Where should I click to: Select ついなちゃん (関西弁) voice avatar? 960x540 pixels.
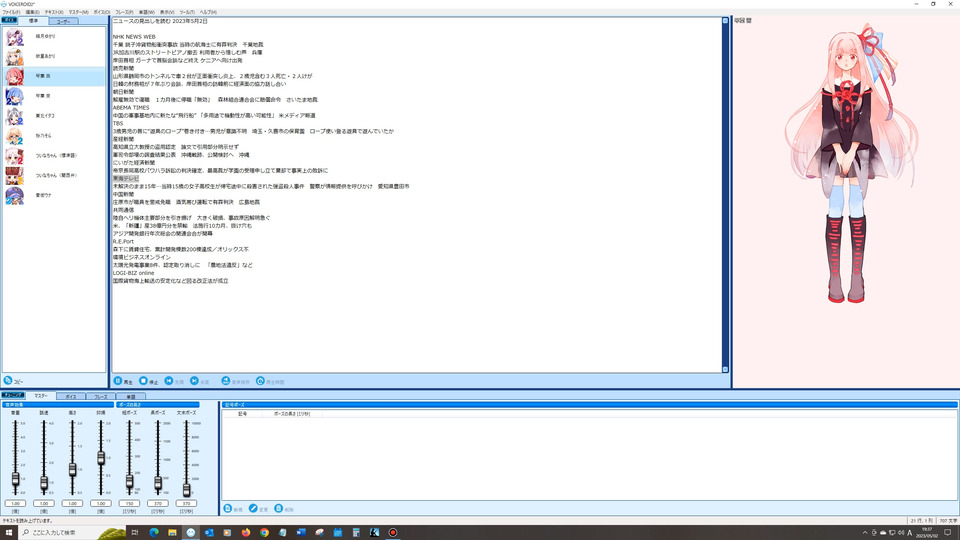point(15,176)
